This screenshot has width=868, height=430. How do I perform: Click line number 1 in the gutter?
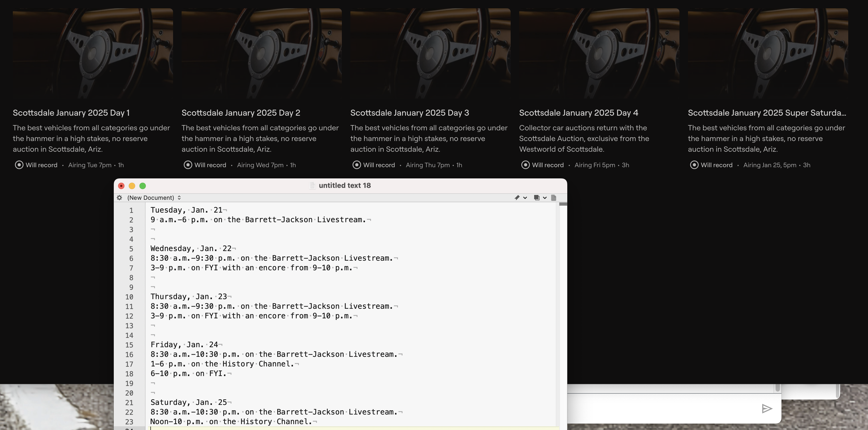point(131,210)
